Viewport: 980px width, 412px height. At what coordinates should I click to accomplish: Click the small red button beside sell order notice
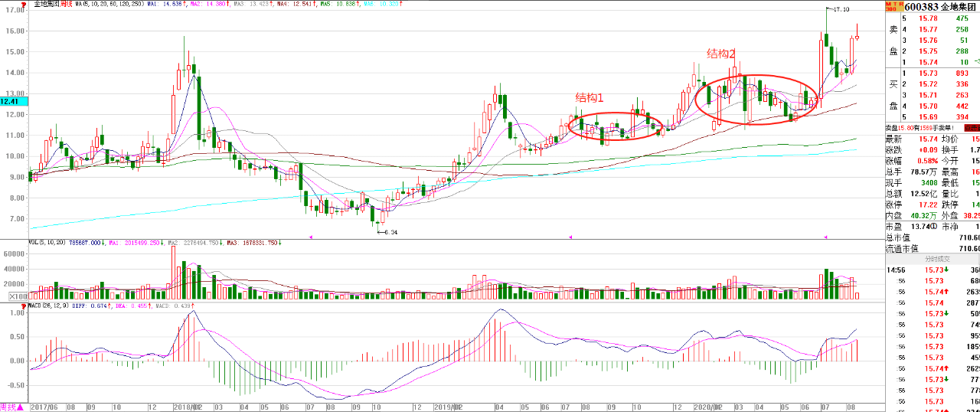coord(972,129)
